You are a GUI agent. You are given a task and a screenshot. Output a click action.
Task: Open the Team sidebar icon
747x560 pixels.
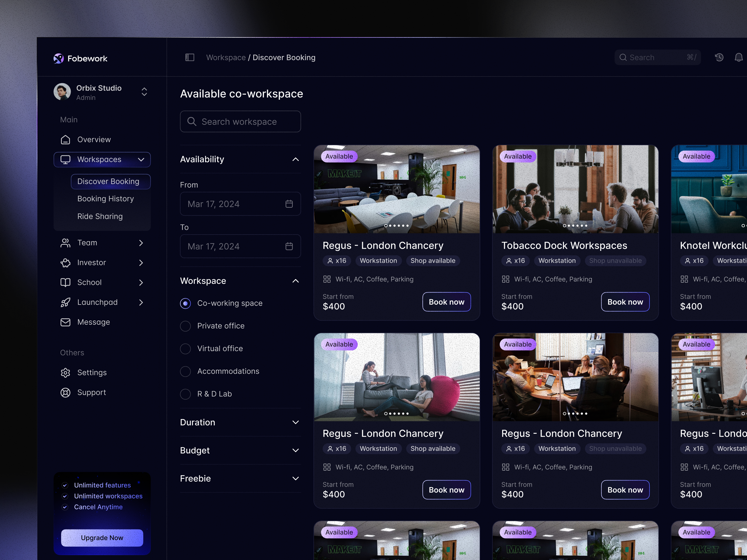(x=66, y=243)
